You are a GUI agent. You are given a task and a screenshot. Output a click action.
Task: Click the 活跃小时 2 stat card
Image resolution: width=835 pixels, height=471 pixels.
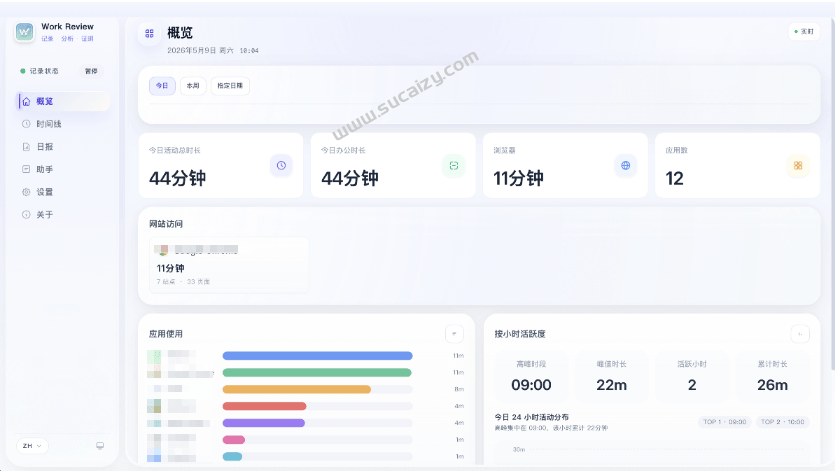(692, 376)
